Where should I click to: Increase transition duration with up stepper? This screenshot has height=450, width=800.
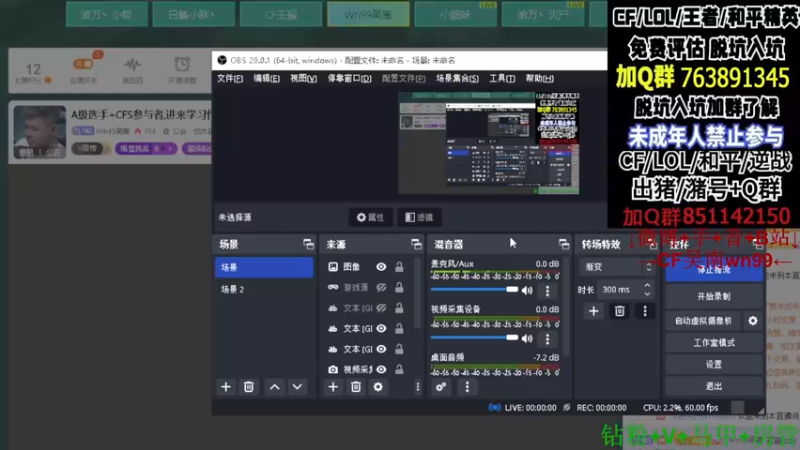click(647, 286)
